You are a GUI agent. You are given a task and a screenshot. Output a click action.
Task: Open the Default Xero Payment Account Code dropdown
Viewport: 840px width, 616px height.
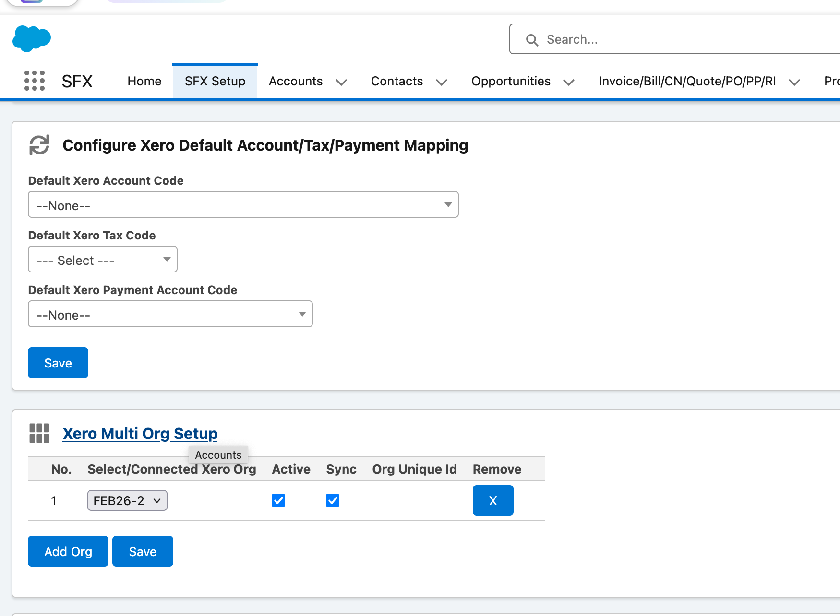coord(170,314)
